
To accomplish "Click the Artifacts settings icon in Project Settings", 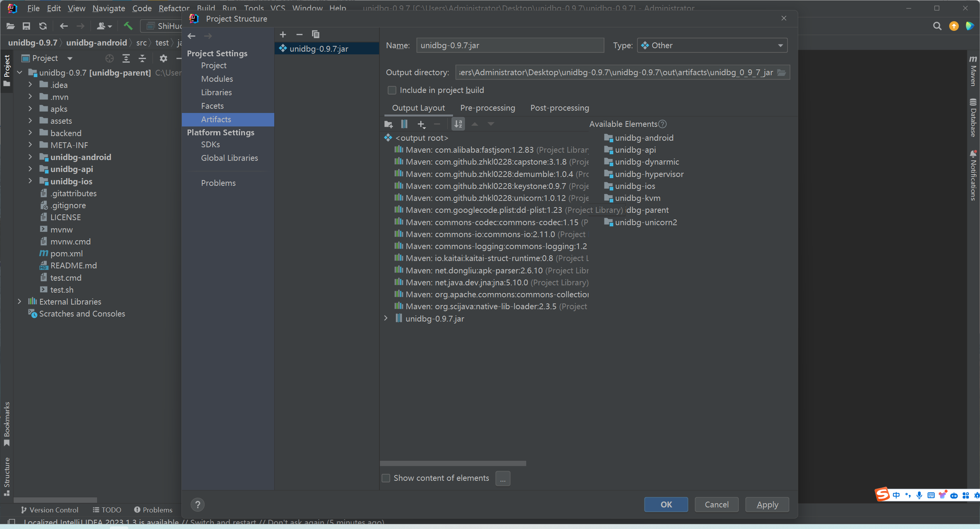I will pyautogui.click(x=216, y=119).
